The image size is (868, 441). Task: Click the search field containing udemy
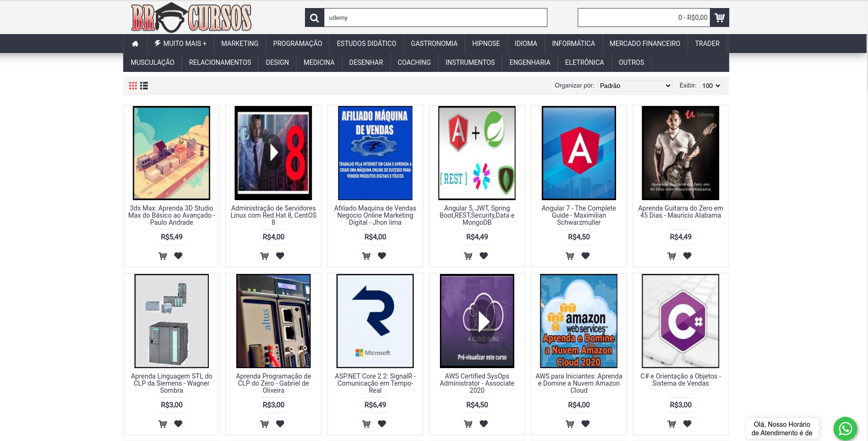coord(436,18)
